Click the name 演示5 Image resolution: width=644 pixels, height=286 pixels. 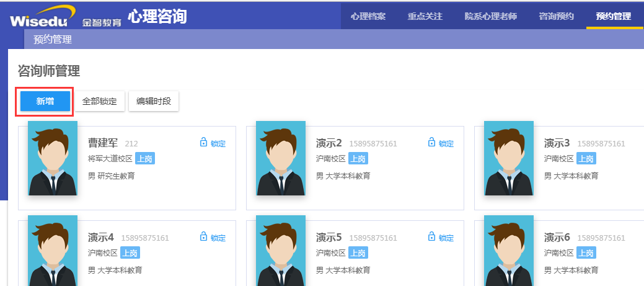[329, 238]
